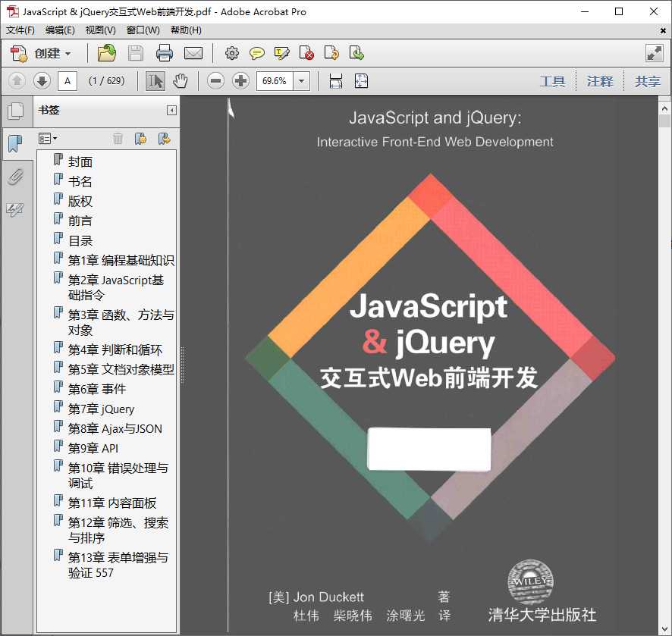
Task: Add a sticky note comment
Action: (x=256, y=54)
